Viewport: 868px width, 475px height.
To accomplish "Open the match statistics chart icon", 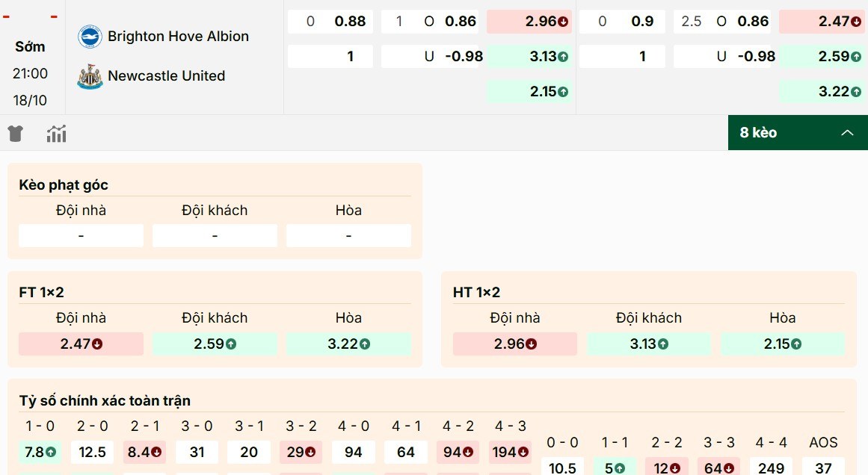I will [56, 133].
